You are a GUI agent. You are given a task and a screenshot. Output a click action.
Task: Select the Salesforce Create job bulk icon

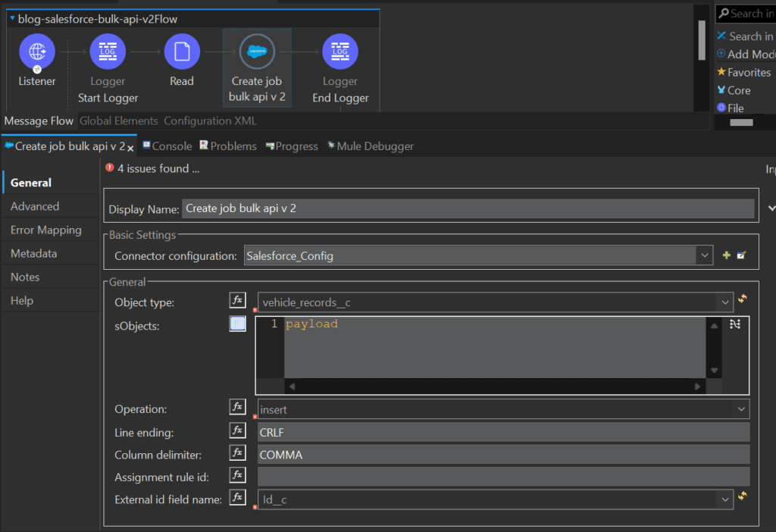257,51
